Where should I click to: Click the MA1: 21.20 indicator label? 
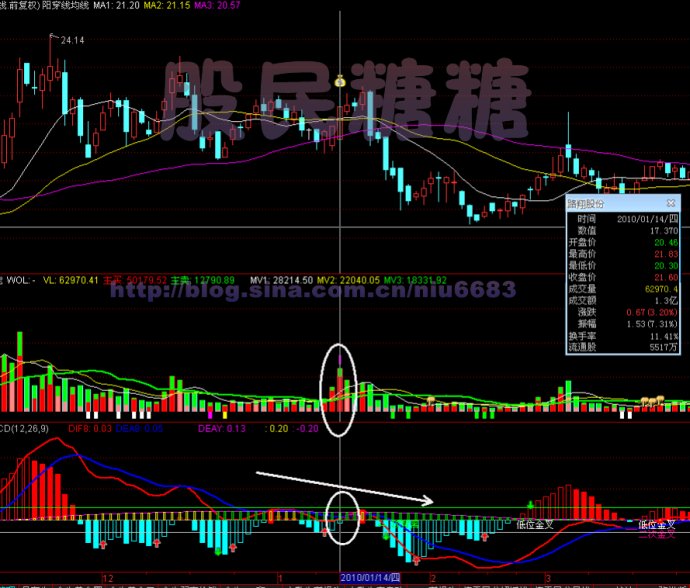[116, 5]
